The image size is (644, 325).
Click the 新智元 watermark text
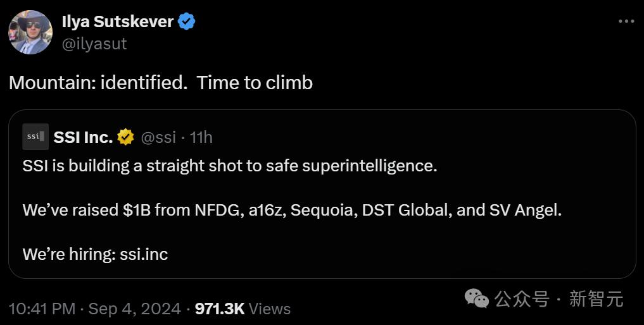pos(596,298)
